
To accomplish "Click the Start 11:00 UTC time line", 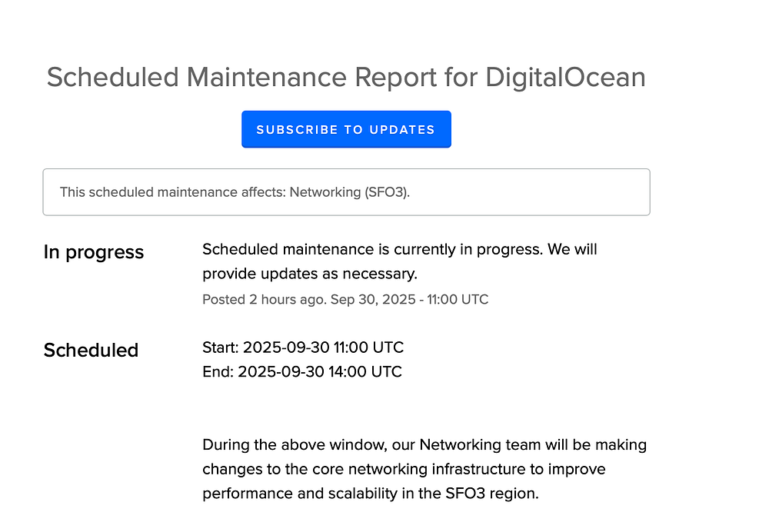I will click(x=303, y=347).
